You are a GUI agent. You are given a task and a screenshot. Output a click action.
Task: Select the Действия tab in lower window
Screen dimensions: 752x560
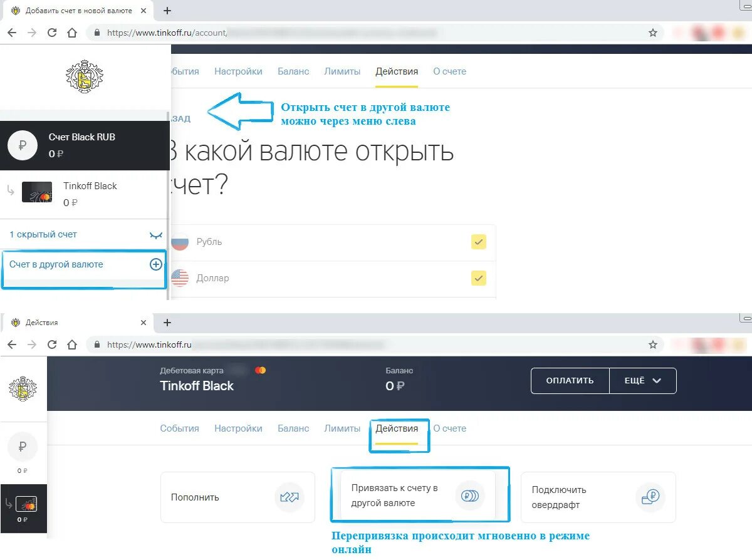(x=397, y=428)
